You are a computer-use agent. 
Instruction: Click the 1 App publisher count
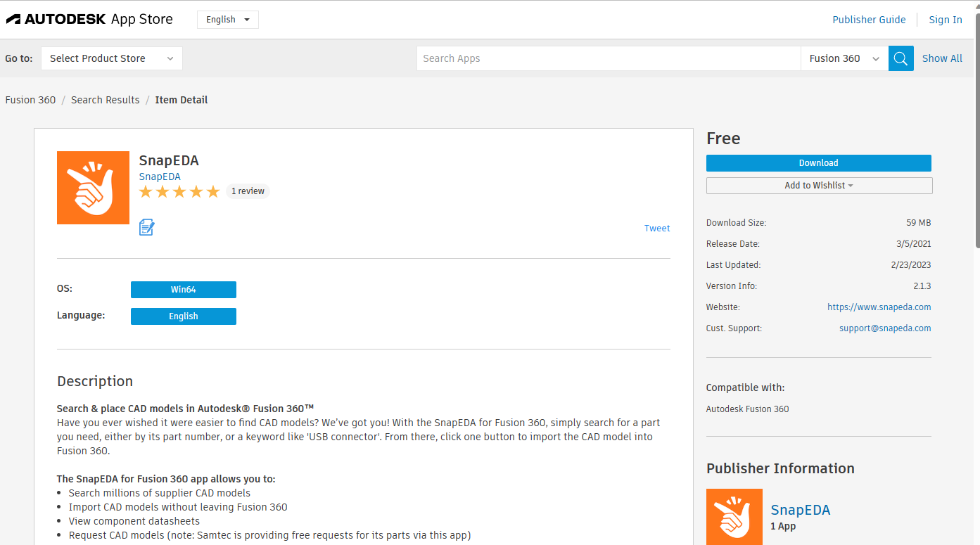(x=784, y=526)
